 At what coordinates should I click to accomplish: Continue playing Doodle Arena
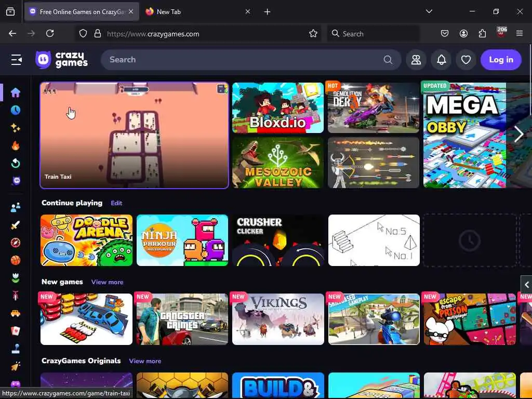point(87,240)
